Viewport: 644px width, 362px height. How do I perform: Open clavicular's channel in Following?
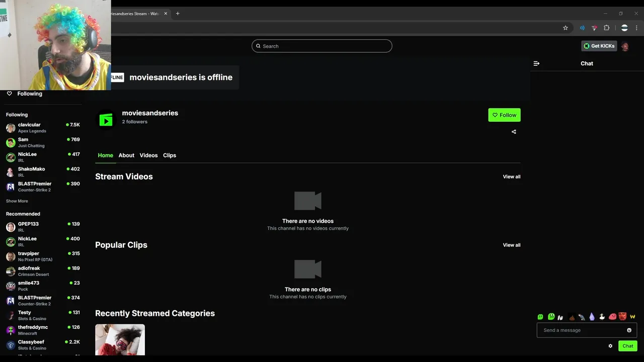43,128
